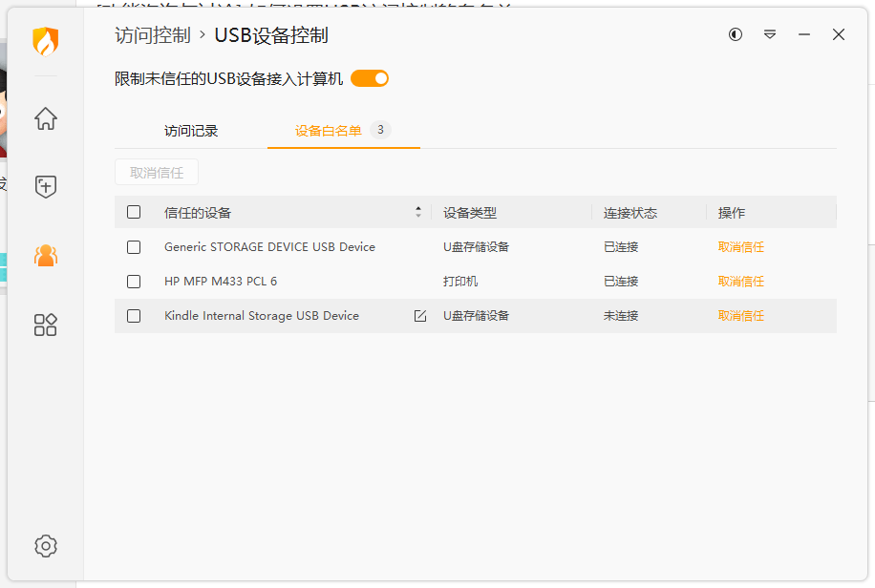Sort by trusted device column arrows
Image resolution: width=875 pixels, height=588 pixels.
tap(418, 212)
